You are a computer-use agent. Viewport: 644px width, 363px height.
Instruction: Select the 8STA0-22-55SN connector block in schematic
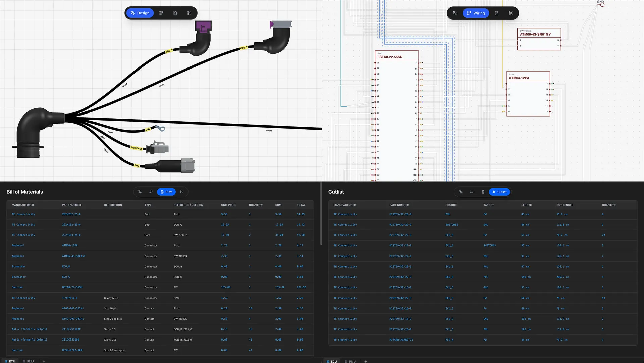397,116
